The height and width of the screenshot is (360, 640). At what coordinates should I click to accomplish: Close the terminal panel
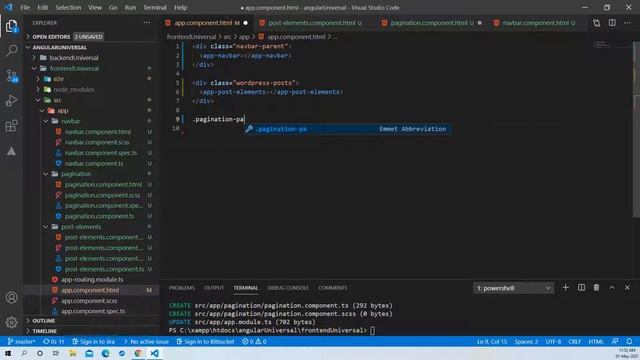(627, 288)
